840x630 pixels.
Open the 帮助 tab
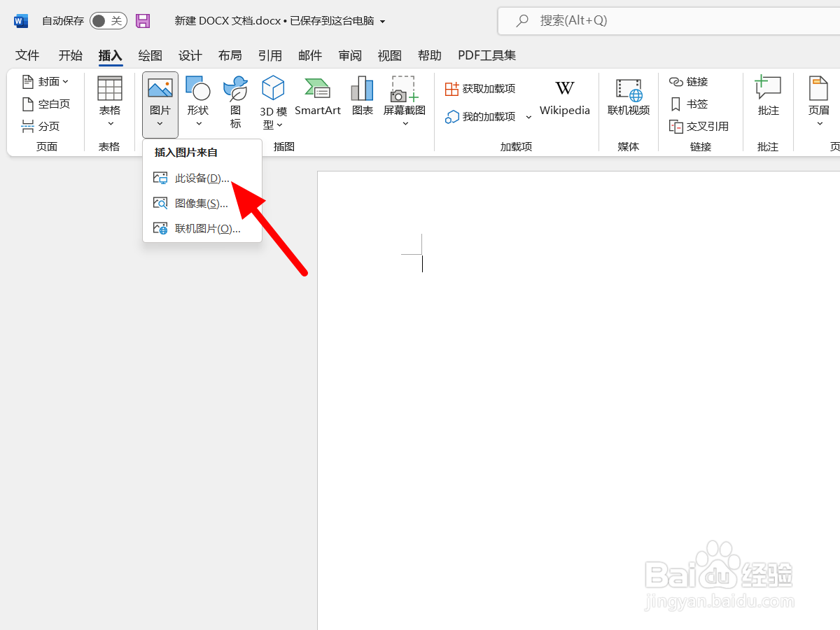[x=430, y=55]
